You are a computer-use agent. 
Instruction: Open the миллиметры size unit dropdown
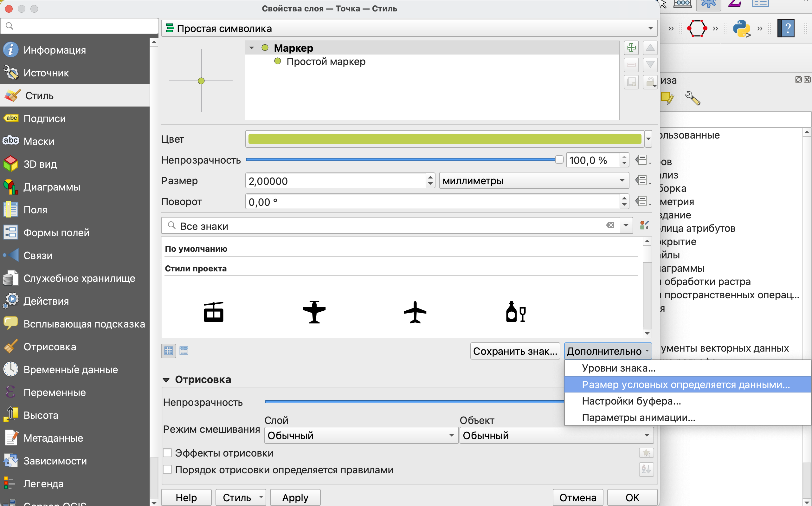(534, 181)
